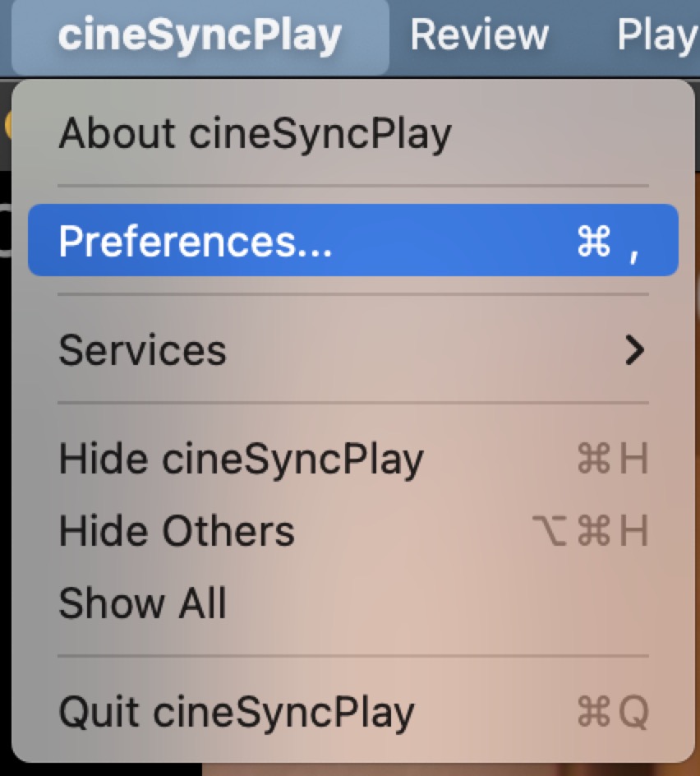Click the Command-comma shortcut glyph on Preferences
Image resolution: width=700 pixels, height=776 pixels.
[x=609, y=242]
